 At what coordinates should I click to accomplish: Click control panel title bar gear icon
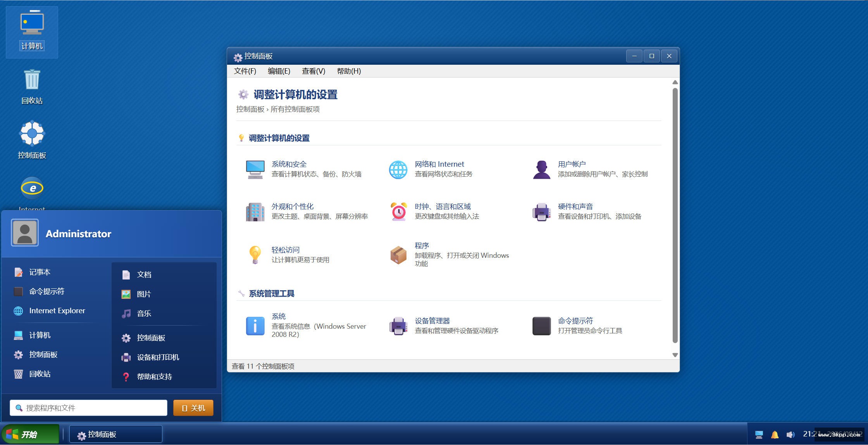tap(238, 57)
